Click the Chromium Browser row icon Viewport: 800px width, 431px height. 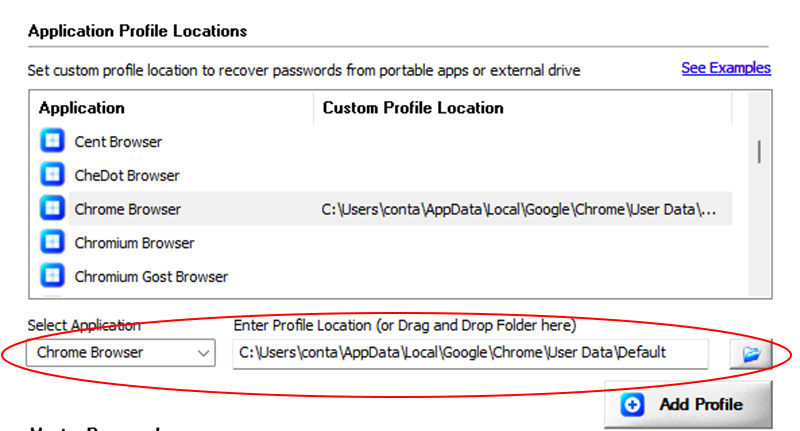52,243
